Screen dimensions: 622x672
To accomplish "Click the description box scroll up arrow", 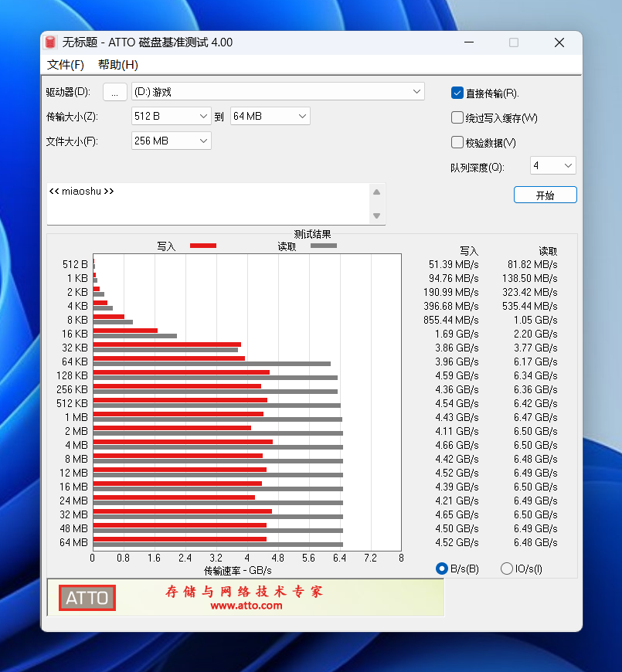I will pos(377,192).
